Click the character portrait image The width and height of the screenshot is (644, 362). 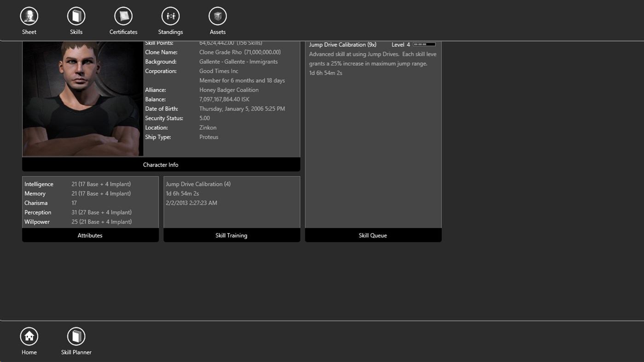[82, 98]
